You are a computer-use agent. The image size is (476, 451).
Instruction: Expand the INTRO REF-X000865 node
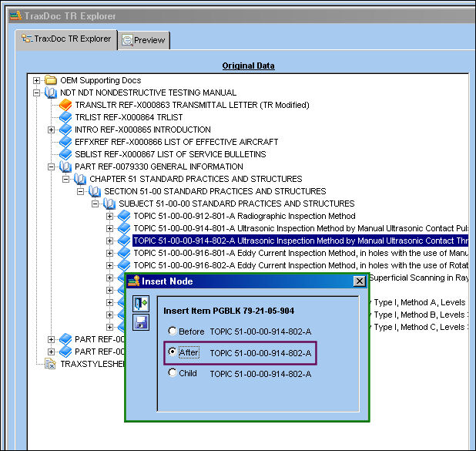click(x=51, y=130)
